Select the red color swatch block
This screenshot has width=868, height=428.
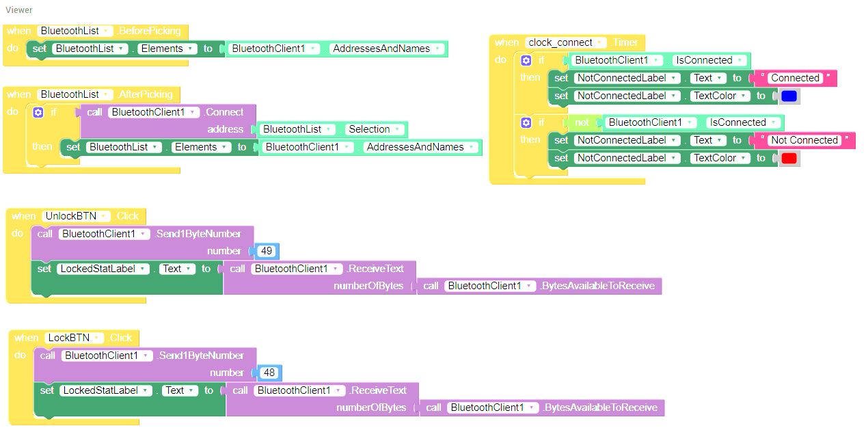(789, 158)
